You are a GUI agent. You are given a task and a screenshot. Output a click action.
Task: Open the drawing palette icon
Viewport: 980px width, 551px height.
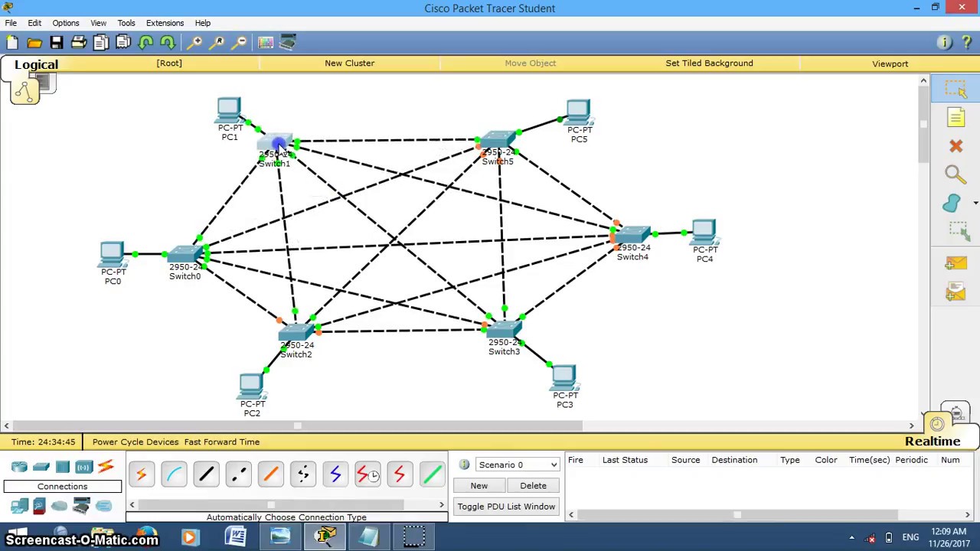click(266, 43)
